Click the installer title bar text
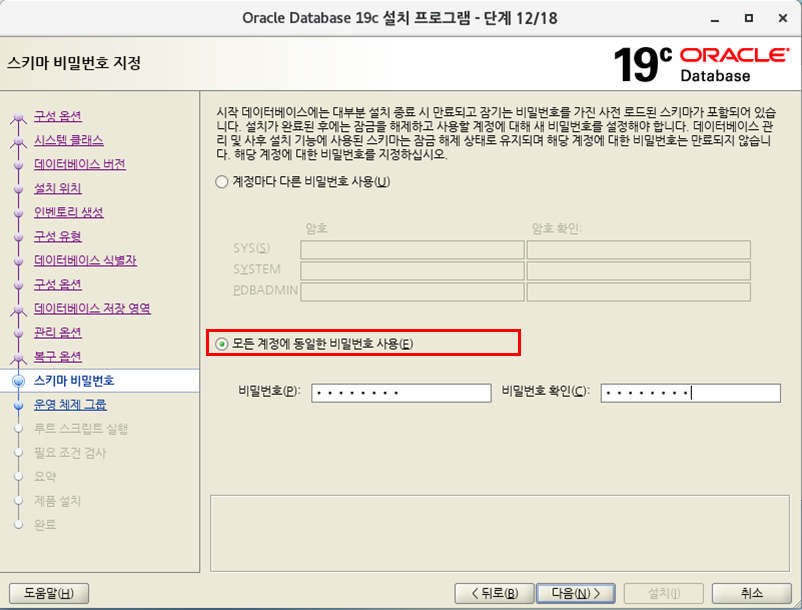Image resolution: width=802 pixels, height=610 pixels. coord(400,18)
